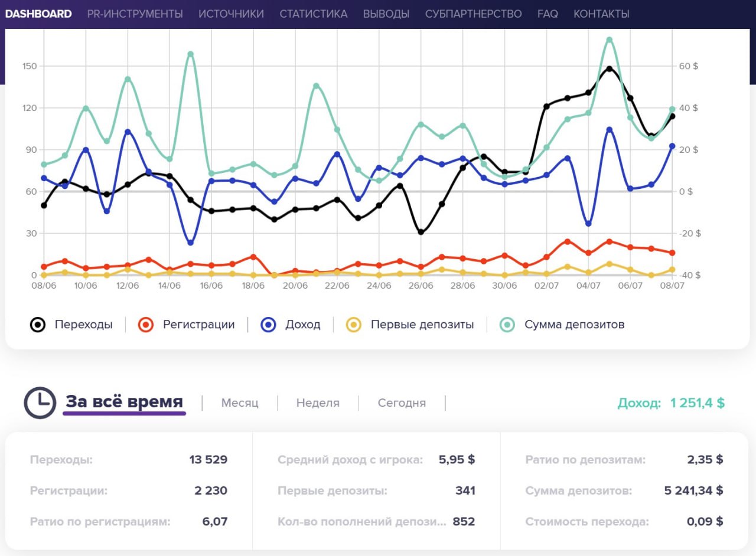Screen dimensions: 756x556
Task: Show statistics for Сегодня
Action: [402, 403]
